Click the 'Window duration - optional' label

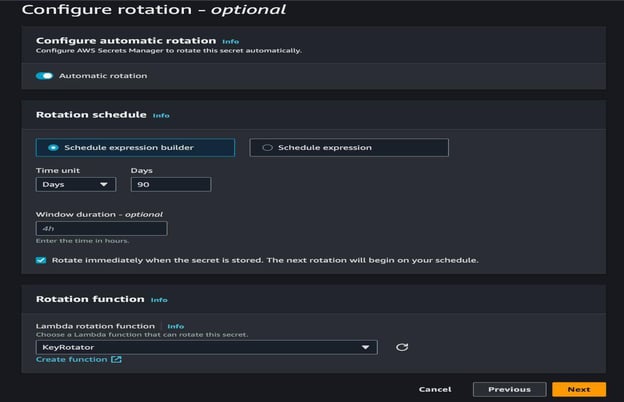coord(99,215)
